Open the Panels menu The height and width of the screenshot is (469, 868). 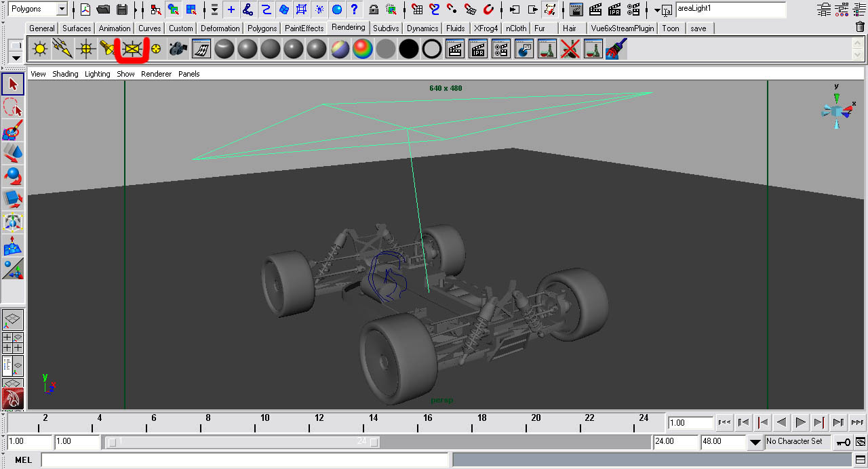(189, 74)
